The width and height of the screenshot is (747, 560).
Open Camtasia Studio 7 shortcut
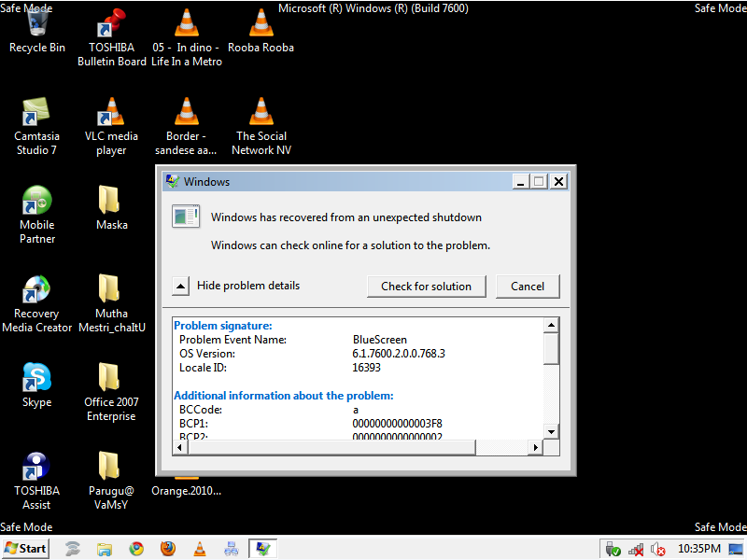pyautogui.click(x=36, y=126)
